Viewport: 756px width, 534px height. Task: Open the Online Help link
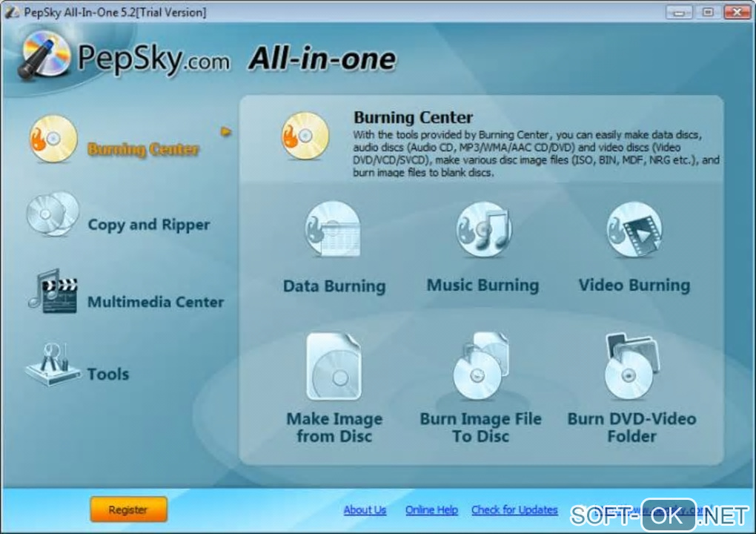[431, 510]
